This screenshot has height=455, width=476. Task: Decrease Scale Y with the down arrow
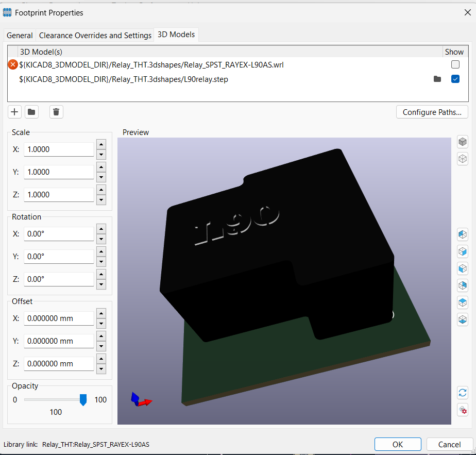101,177
